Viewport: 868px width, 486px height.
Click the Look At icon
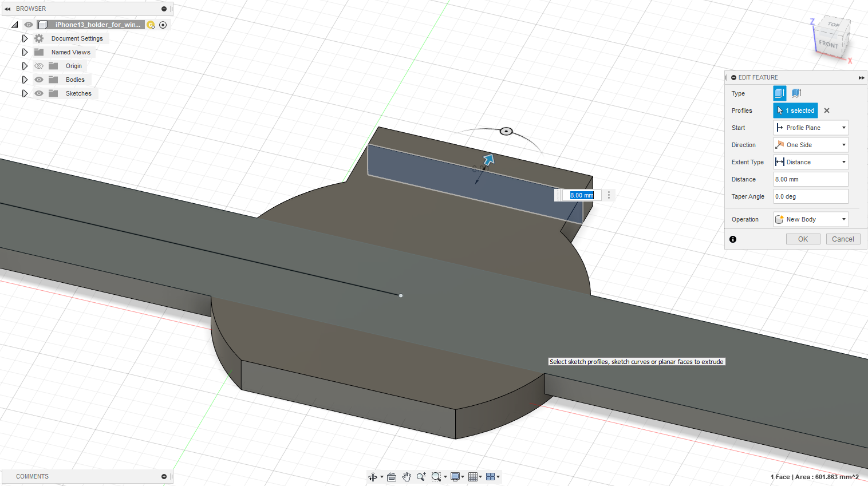[x=392, y=477]
